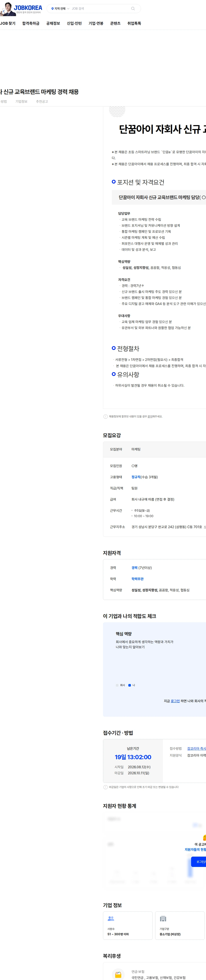Click the 정규직 employment type text
206x980 pixels.
point(136,477)
